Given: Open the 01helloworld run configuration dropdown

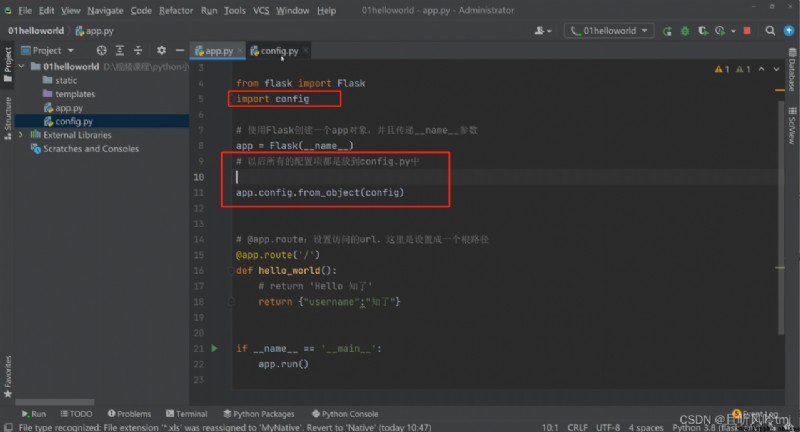Looking at the screenshot, I should click(609, 31).
